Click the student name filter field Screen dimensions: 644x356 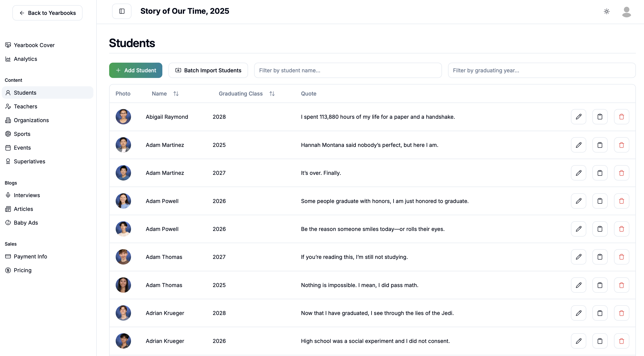[x=347, y=70]
